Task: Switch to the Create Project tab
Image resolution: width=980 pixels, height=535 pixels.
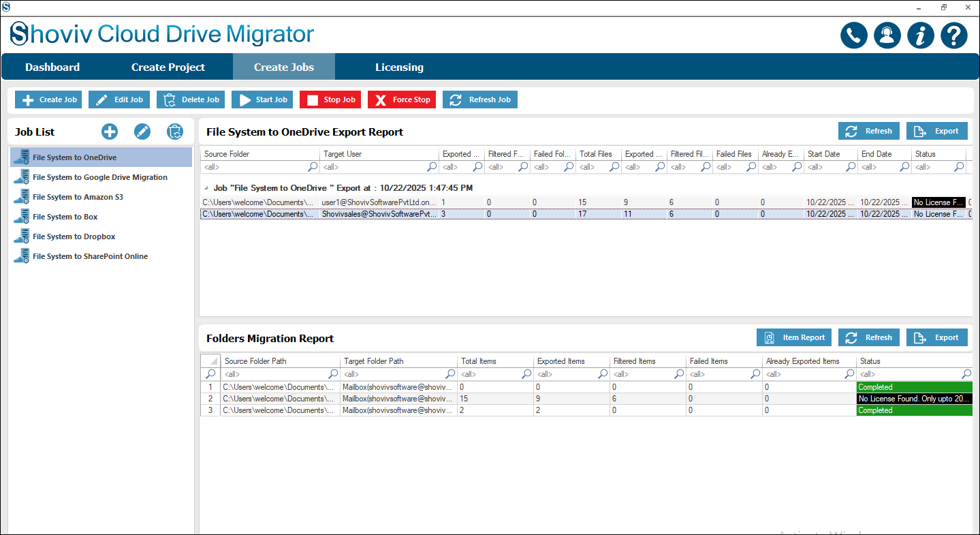Action: tap(168, 67)
